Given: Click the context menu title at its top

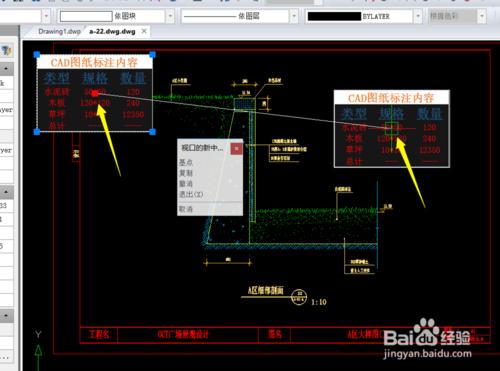Looking at the screenshot, I should coord(202,148).
